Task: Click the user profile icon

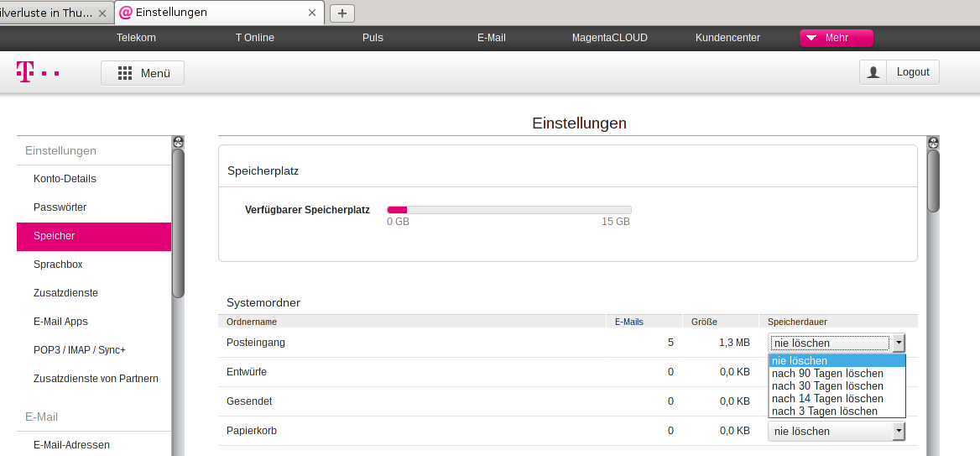Action: pyautogui.click(x=873, y=72)
